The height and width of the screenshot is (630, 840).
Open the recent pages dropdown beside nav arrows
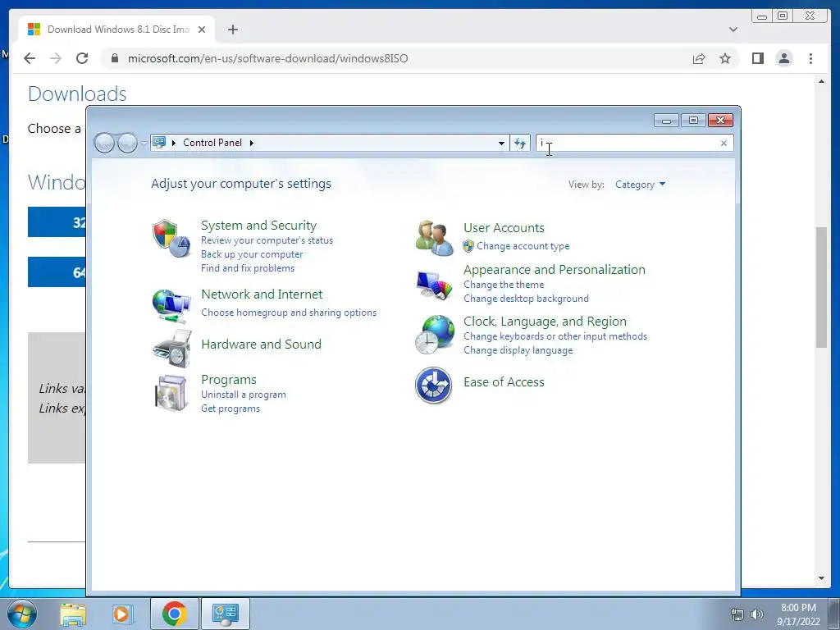point(144,144)
